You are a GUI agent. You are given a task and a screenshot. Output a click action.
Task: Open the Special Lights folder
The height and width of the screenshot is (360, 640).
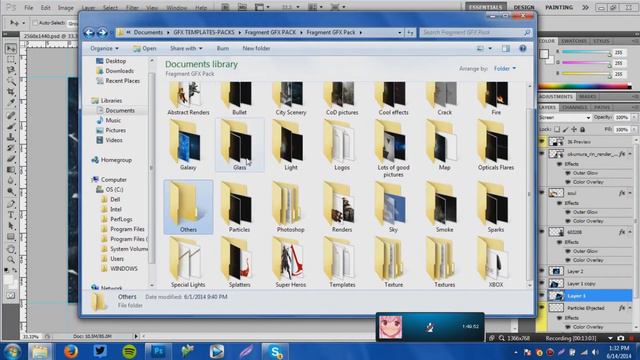(x=188, y=262)
